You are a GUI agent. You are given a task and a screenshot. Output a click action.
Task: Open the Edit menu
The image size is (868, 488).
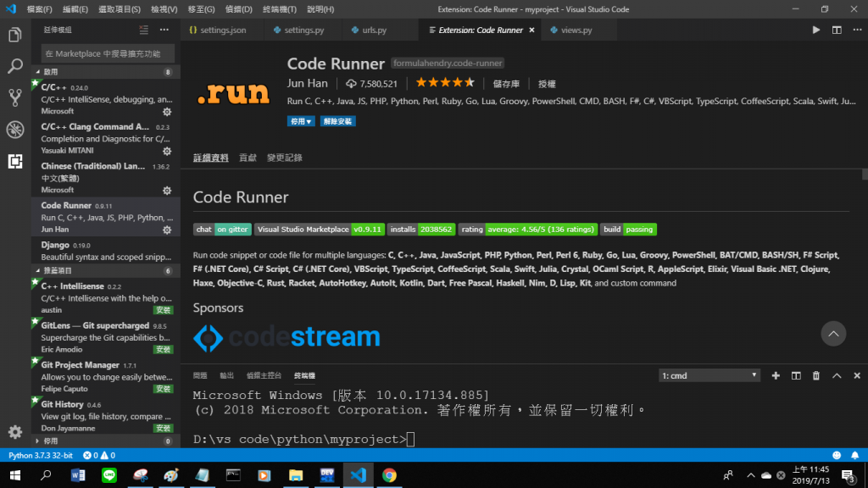point(75,8)
